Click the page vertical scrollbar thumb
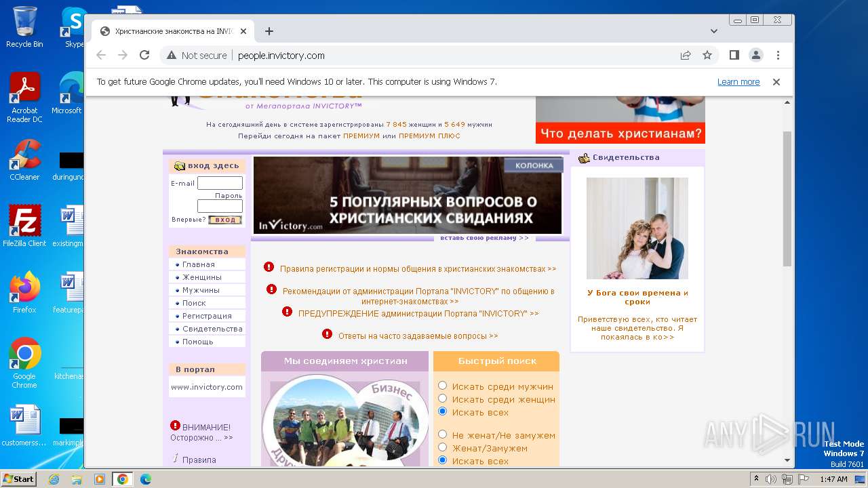The image size is (868, 488). [x=787, y=198]
